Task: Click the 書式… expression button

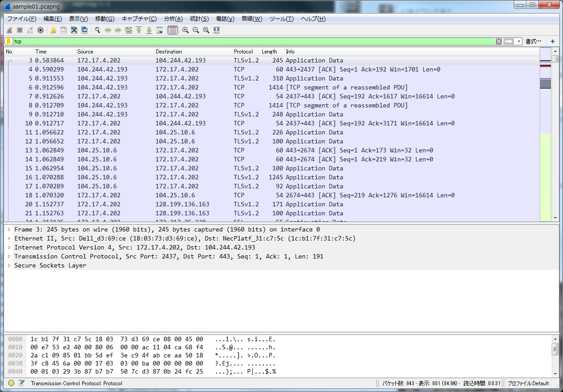Action: [533, 41]
